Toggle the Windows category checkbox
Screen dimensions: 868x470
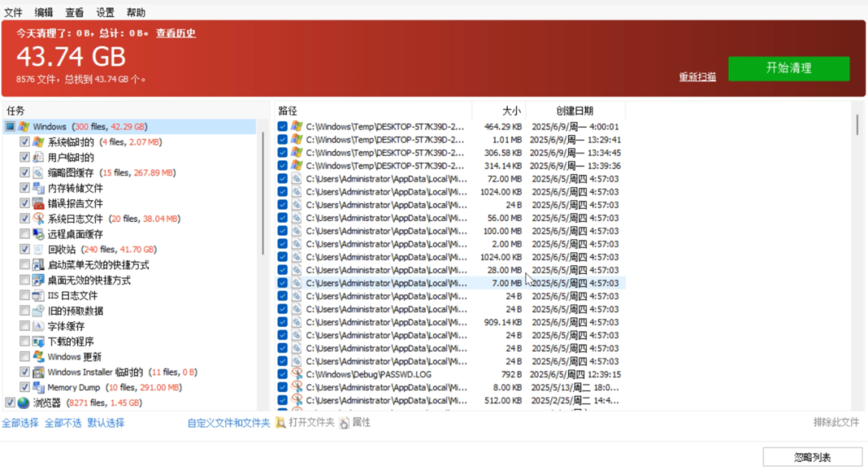click(x=10, y=127)
